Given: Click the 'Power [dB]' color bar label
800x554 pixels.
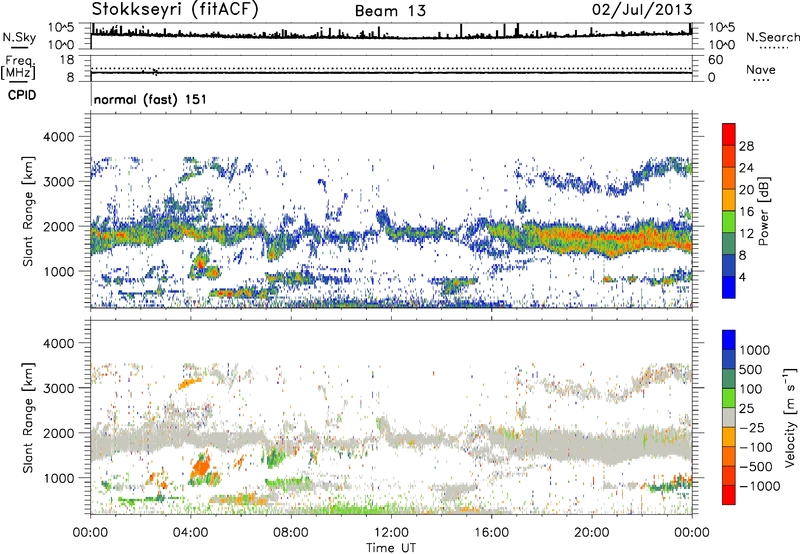Looking at the screenshot, I should [763, 211].
